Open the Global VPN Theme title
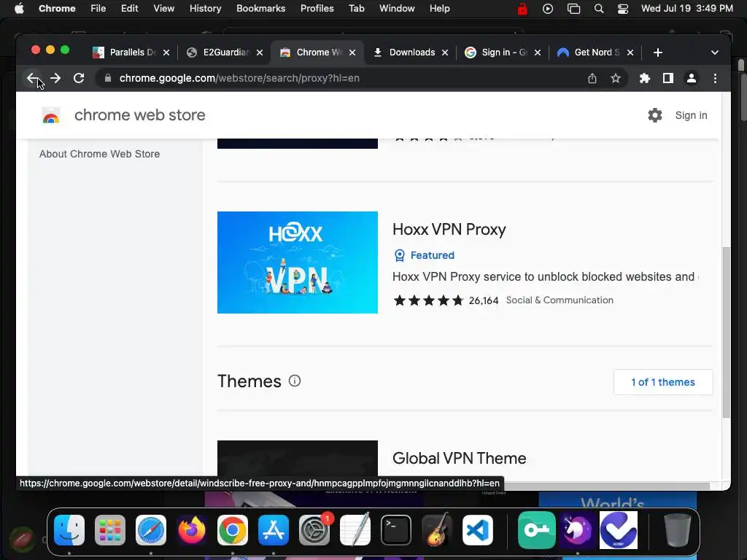The width and height of the screenshot is (747, 560). [x=460, y=458]
